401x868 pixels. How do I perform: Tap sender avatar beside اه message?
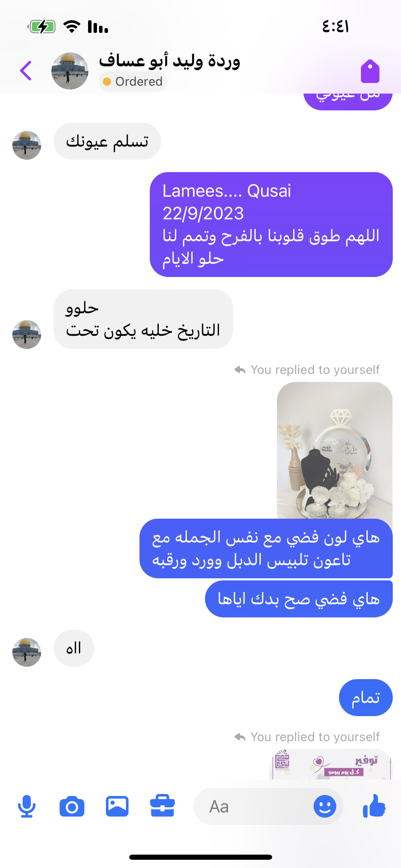27,652
